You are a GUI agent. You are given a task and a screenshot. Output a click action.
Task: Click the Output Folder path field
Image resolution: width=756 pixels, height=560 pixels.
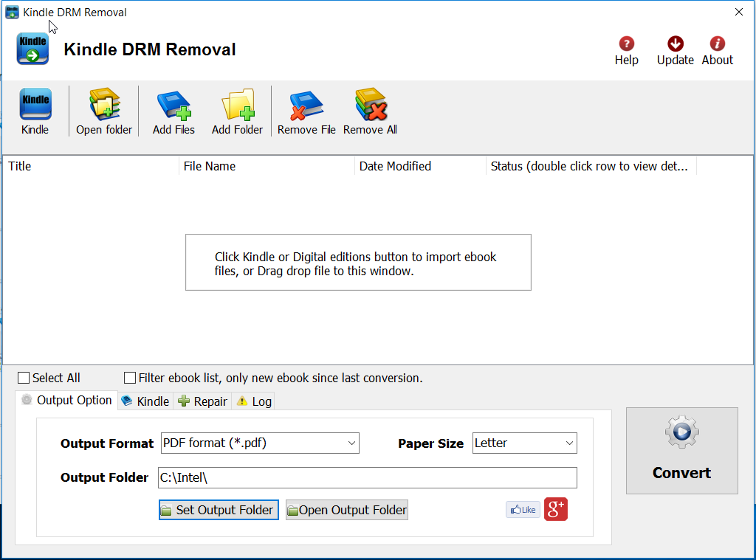[x=367, y=477]
